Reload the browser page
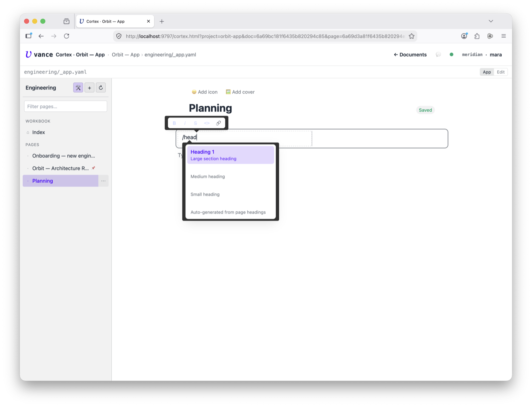The image size is (532, 407). point(66,36)
